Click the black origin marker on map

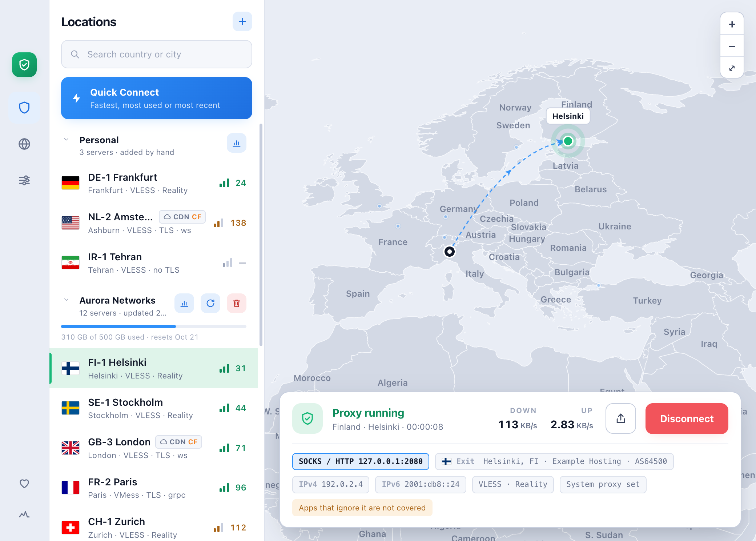click(450, 251)
